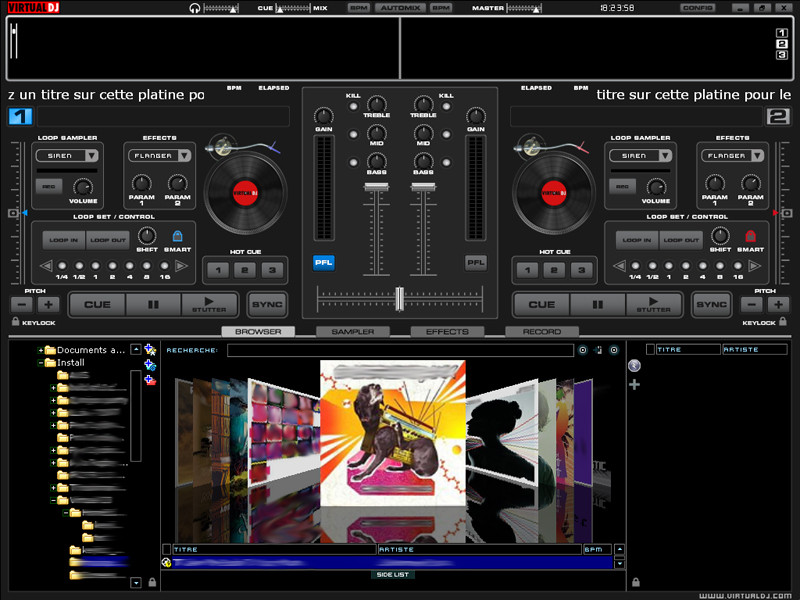Click right deck Loop Out button
Screen dimensions: 800x600
pos(681,240)
